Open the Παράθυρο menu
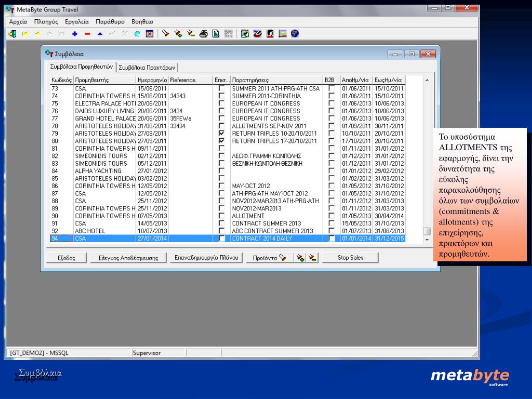 pos(110,22)
